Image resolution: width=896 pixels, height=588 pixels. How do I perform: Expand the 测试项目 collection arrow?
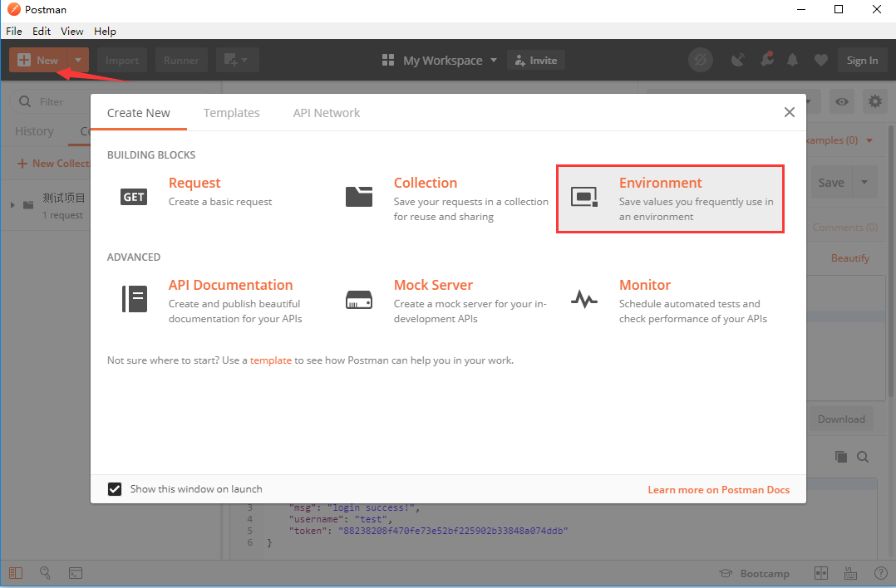[x=12, y=205]
